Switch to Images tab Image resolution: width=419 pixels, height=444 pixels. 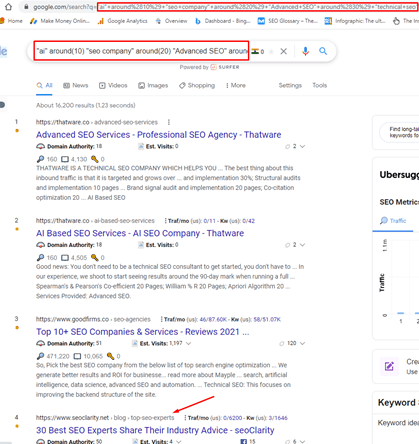point(153,86)
